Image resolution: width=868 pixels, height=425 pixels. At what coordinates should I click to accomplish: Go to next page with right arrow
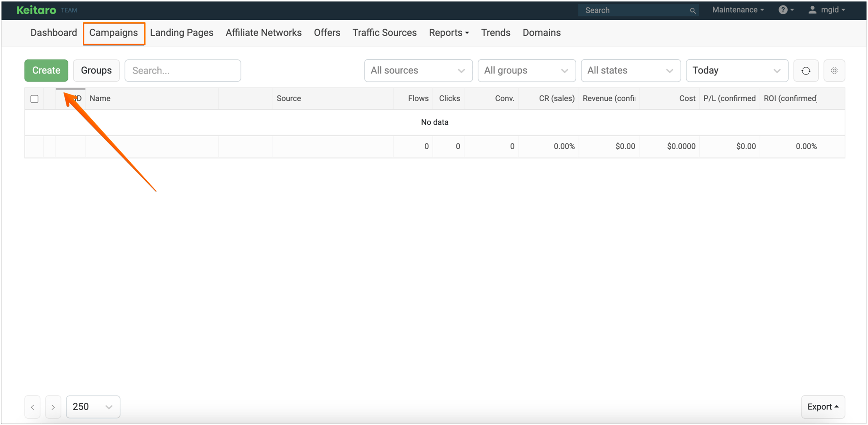53,407
